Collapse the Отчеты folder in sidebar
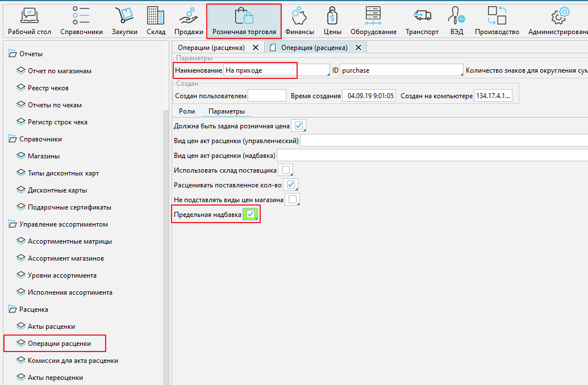 [x=12, y=54]
